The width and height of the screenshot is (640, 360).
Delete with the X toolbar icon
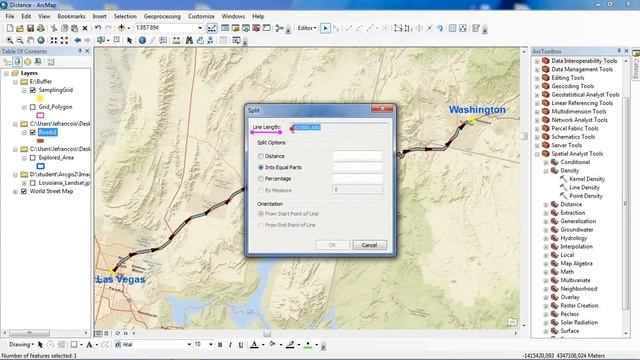click(x=85, y=28)
